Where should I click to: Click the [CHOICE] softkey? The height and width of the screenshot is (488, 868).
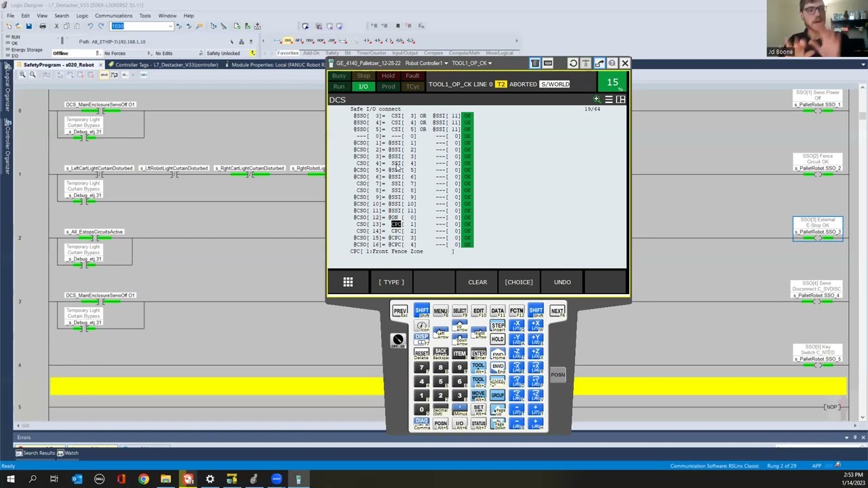click(x=519, y=282)
